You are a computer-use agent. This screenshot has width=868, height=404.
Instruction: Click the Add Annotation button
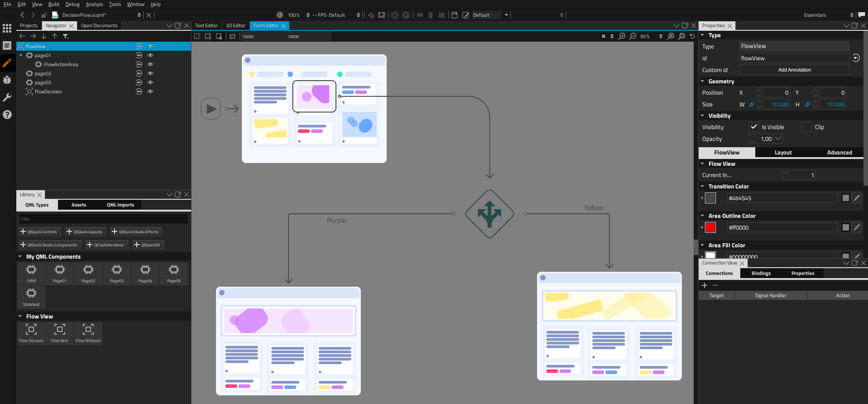click(x=794, y=70)
